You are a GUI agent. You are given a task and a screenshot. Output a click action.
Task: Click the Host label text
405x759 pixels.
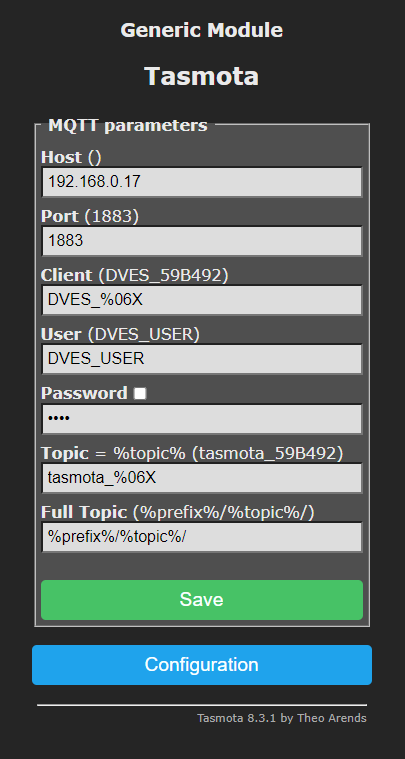61,157
